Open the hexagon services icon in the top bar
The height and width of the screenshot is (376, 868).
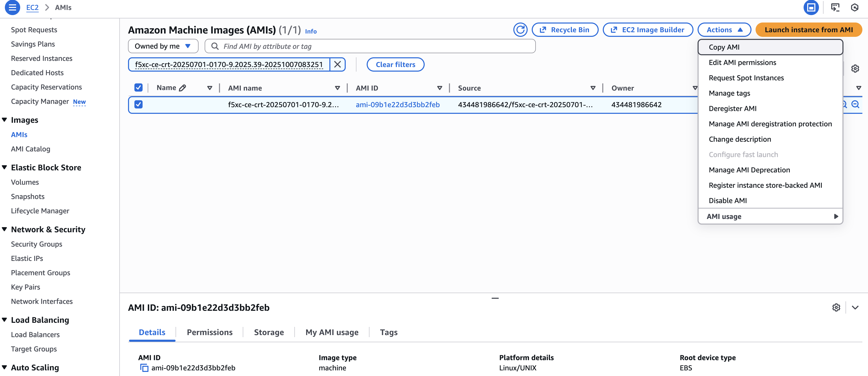(855, 7)
